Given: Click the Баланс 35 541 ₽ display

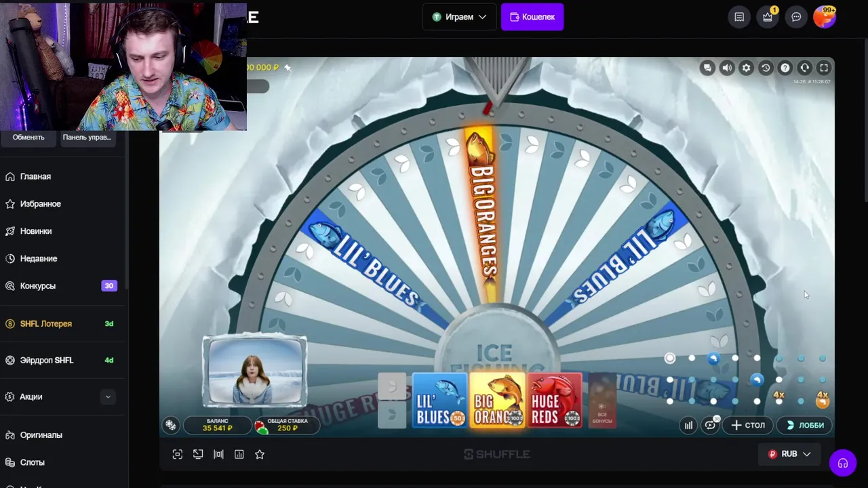Looking at the screenshot, I should pyautogui.click(x=217, y=425).
